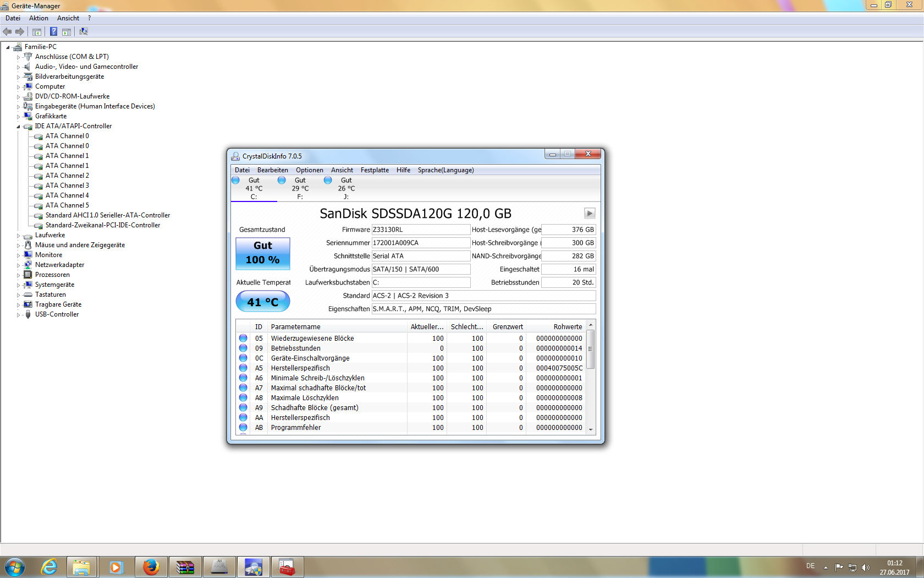
Task: Click the Gut 100 % health status button
Action: pyautogui.click(x=263, y=253)
